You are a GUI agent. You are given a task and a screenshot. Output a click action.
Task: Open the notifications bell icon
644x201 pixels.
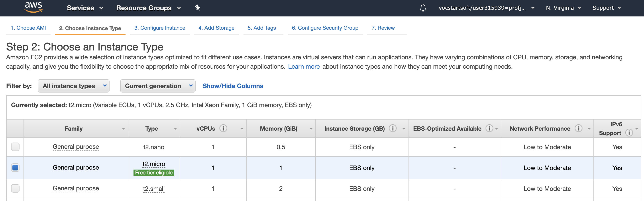(423, 8)
